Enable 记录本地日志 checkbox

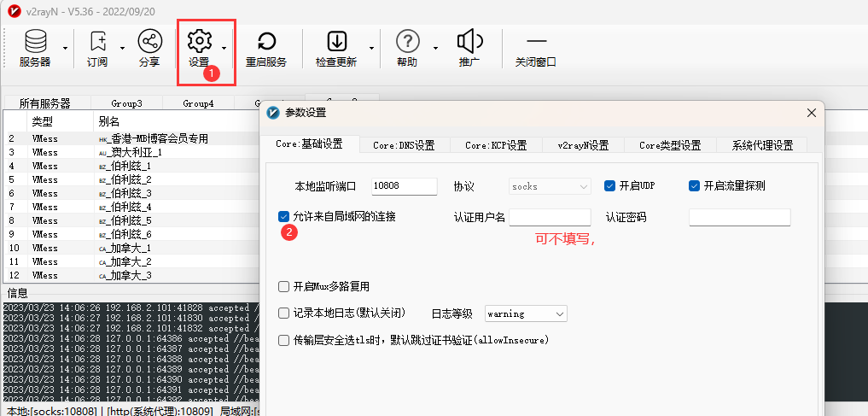pos(284,313)
